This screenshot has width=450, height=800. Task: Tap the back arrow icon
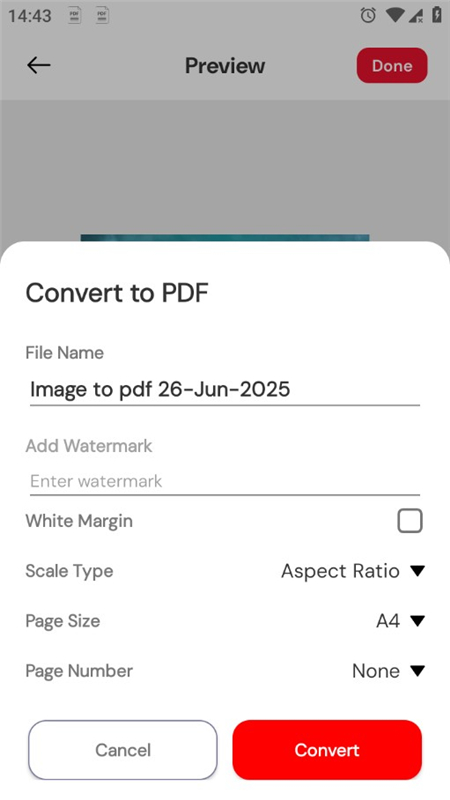[x=39, y=65]
